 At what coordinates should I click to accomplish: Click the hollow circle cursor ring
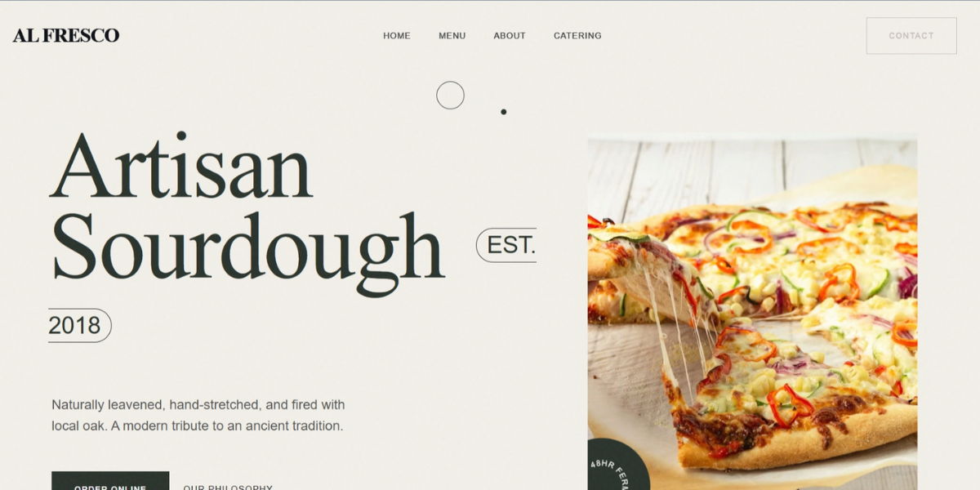tap(450, 96)
